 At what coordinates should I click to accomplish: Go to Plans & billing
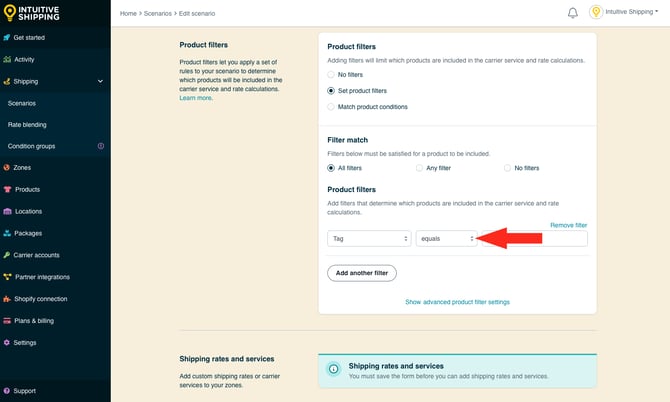pyautogui.click(x=35, y=320)
